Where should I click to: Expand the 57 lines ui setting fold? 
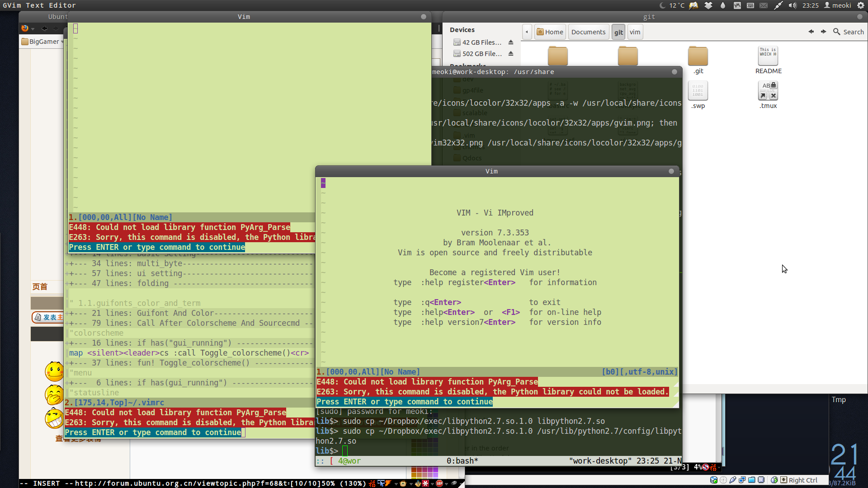189,273
